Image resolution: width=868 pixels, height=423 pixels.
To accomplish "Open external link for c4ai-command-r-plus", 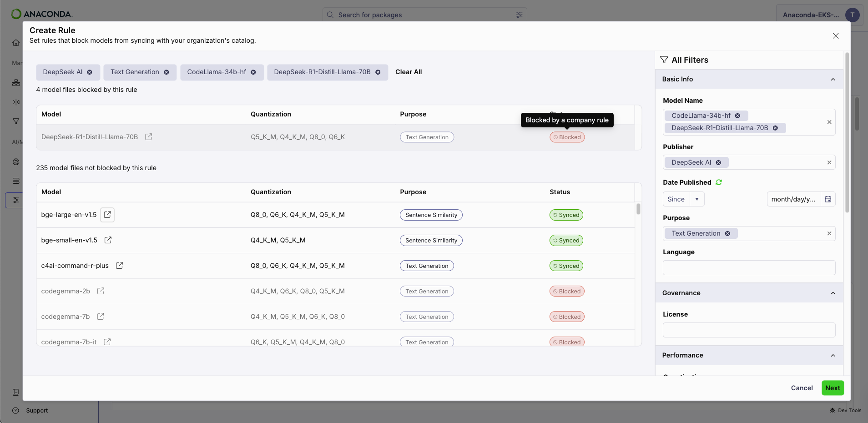I will 119,266.
